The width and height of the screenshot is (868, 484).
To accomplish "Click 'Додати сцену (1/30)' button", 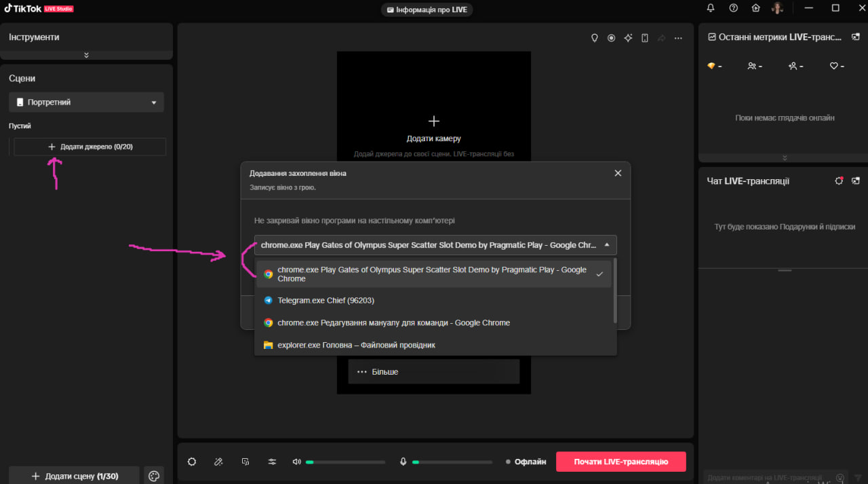I will point(74,476).
